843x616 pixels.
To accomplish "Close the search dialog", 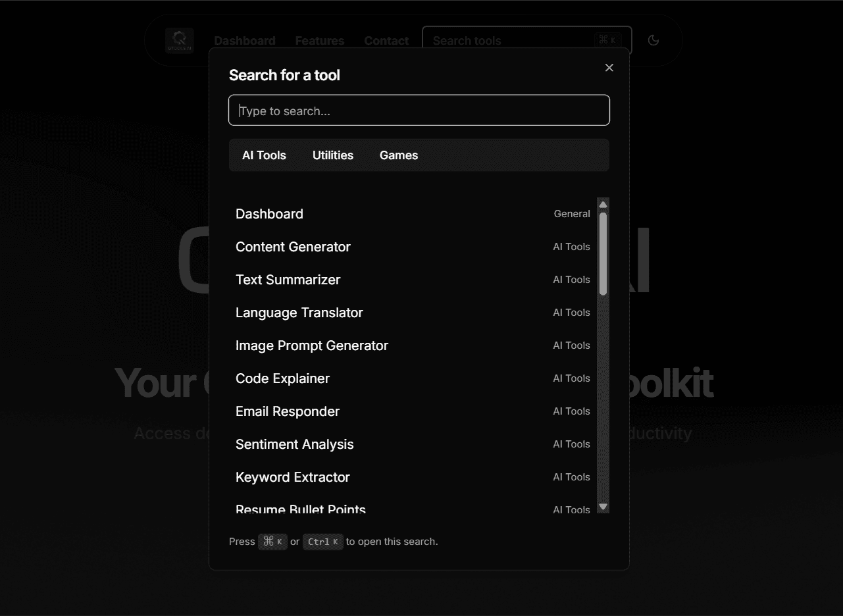I will point(609,67).
